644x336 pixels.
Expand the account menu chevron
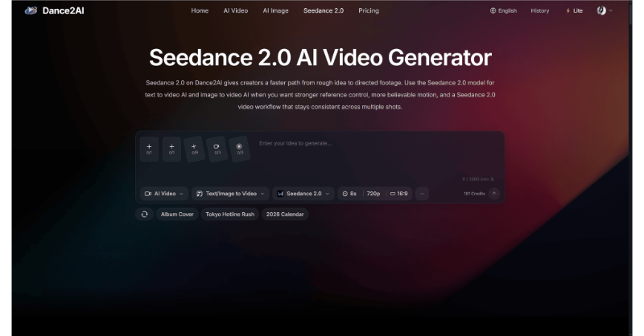tap(611, 10)
